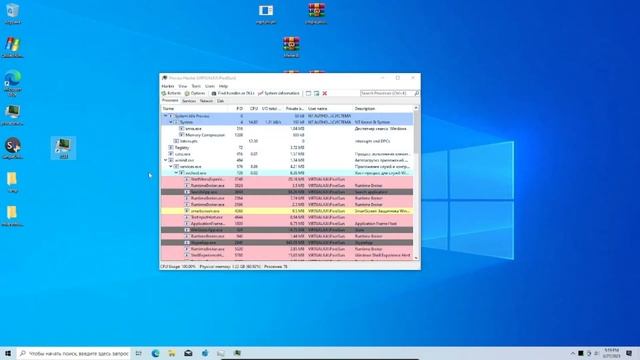
Task: Collapse the svchost.exe node
Action: point(176,173)
